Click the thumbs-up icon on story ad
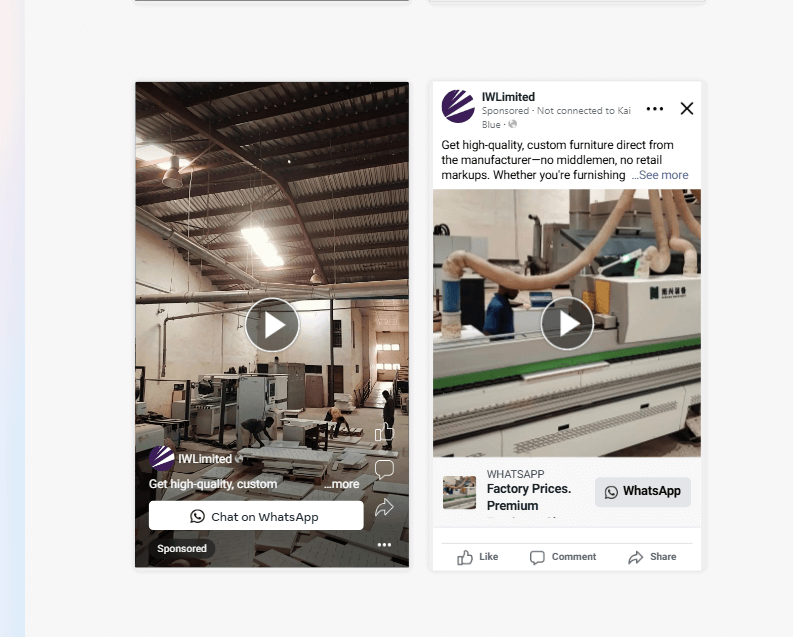This screenshot has width=793, height=637. (x=384, y=433)
